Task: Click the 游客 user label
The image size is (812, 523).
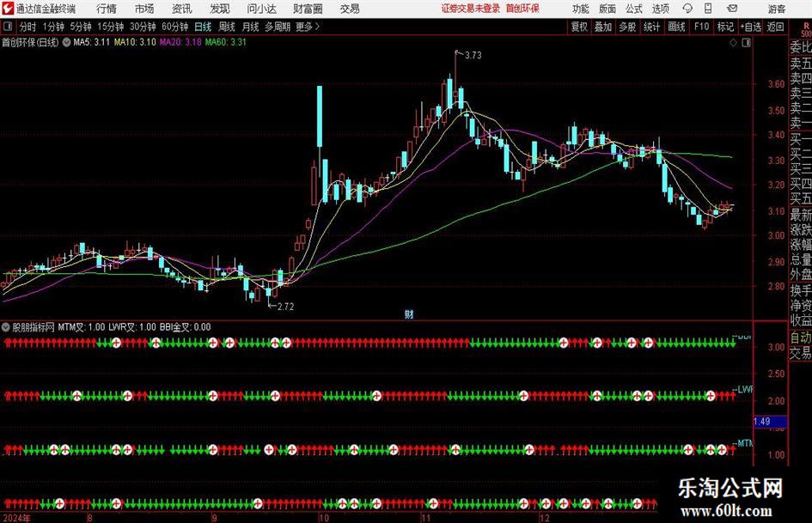Action: coord(776,9)
